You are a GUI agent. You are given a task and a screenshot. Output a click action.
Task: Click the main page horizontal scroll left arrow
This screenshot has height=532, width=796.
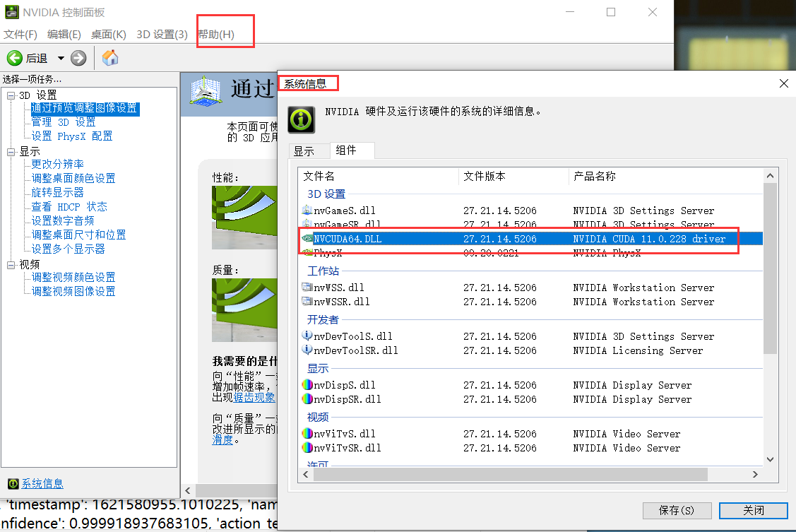pyautogui.click(x=188, y=491)
